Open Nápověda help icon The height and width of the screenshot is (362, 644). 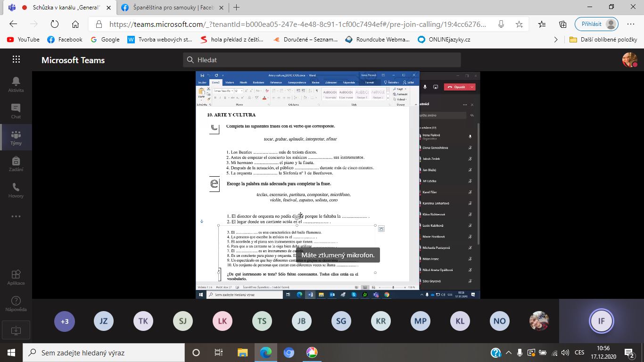(x=16, y=304)
